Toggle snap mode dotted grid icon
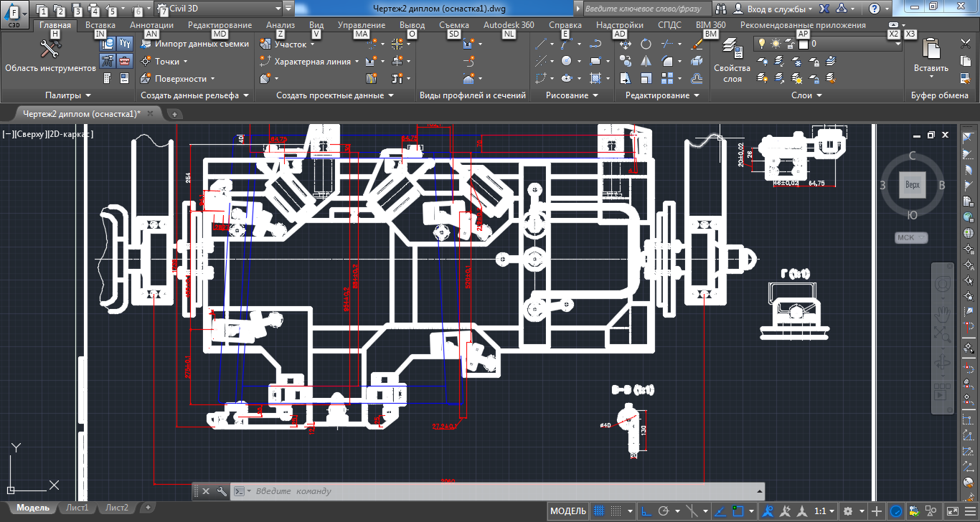This screenshot has height=522, width=980. coord(617,511)
